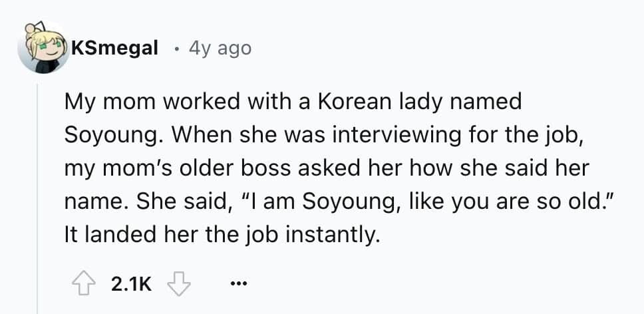Click the '4y ago' timestamp
This screenshot has height=314, width=644.
coord(220,48)
